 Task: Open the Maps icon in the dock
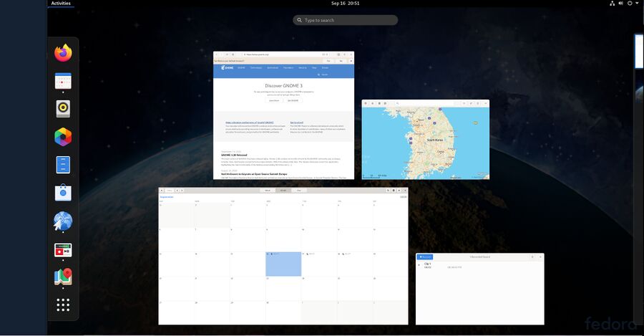click(x=63, y=277)
